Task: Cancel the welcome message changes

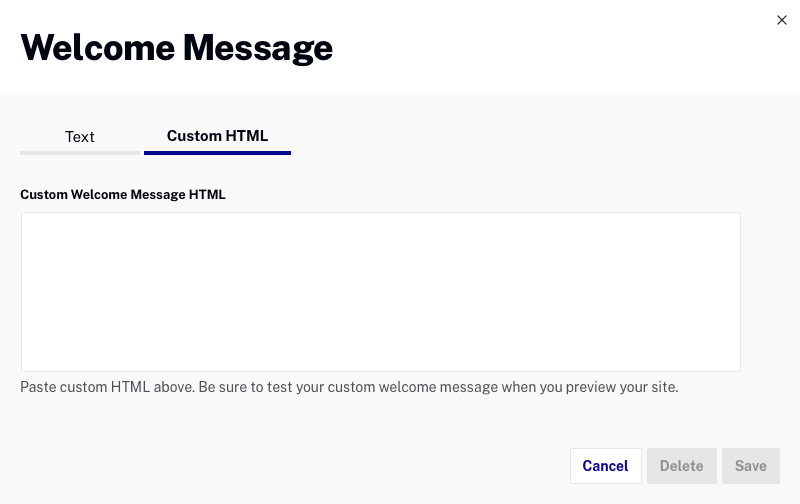Action: [606, 466]
